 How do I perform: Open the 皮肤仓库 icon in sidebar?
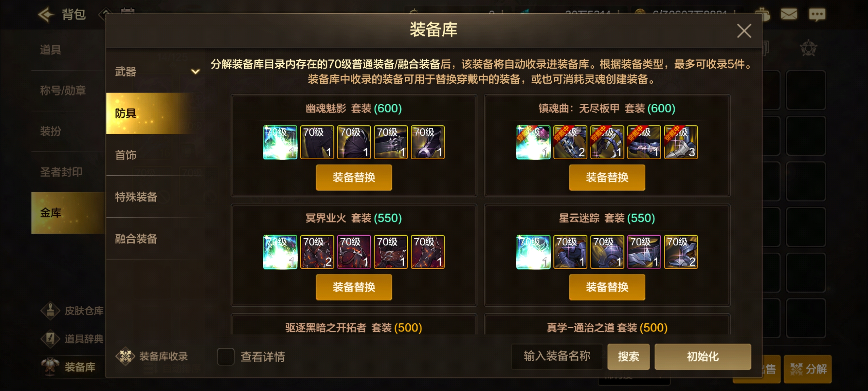[x=51, y=310]
